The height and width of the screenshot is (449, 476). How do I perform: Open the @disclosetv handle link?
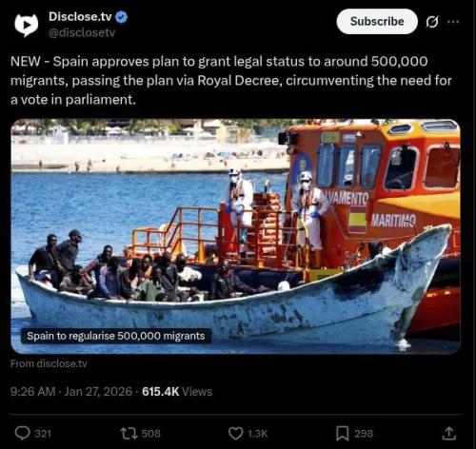point(82,32)
